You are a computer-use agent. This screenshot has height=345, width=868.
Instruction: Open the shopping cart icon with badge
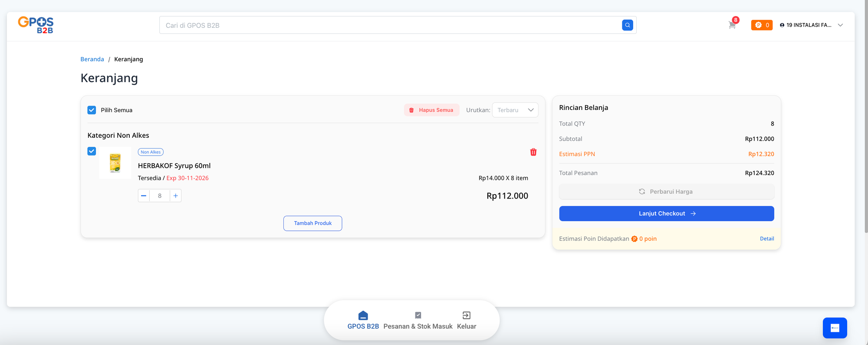pyautogui.click(x=732, y=25)
